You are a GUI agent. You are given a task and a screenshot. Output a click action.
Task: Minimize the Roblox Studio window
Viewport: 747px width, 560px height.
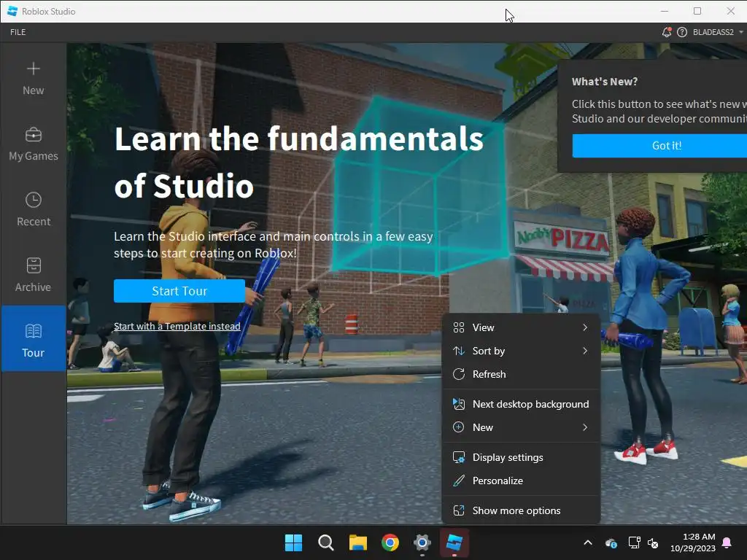[665, 11]
